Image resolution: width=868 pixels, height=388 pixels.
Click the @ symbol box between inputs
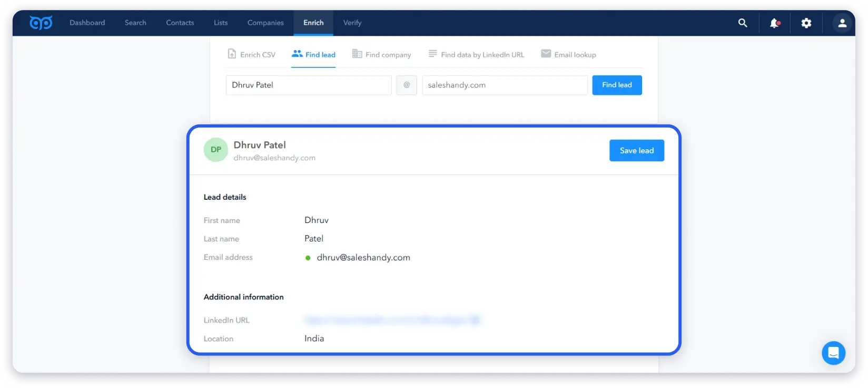pyautogui.click(x=407, y=85)
